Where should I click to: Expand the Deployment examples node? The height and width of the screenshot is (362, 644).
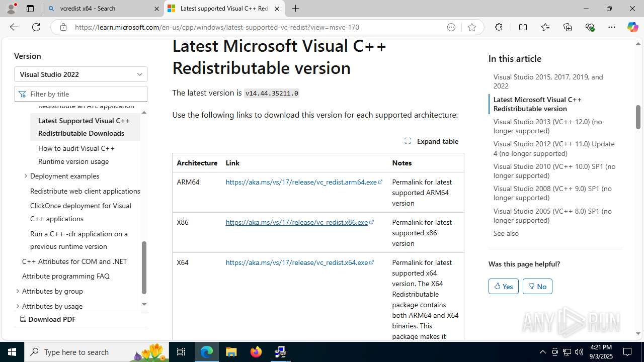tap(26, 176)
